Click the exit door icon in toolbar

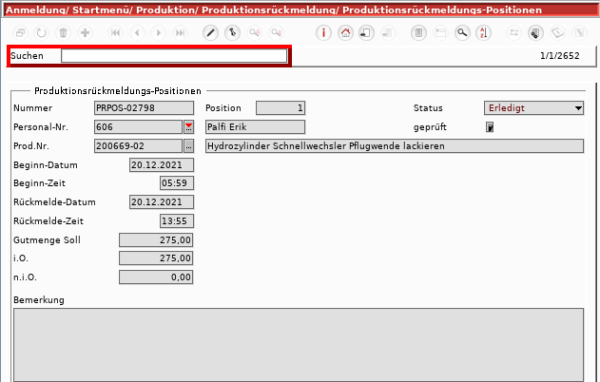(367, 33)
